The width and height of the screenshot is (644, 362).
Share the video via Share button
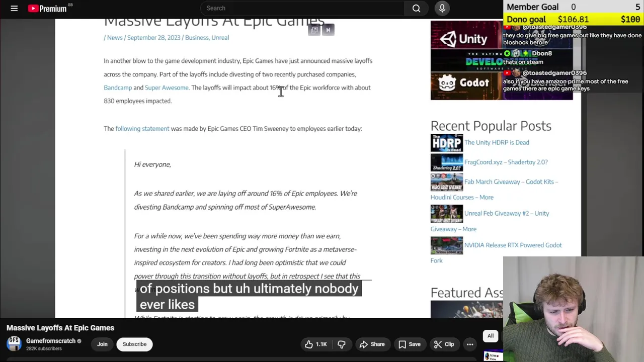click(x=372, y=344)
